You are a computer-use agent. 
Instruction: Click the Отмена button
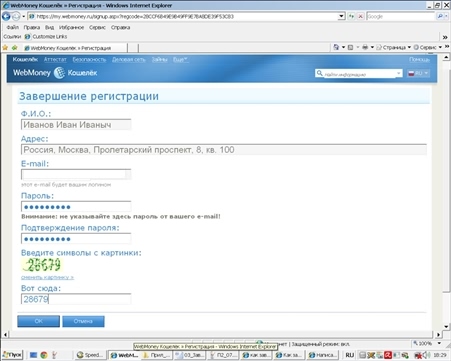(x=83, y=321)
